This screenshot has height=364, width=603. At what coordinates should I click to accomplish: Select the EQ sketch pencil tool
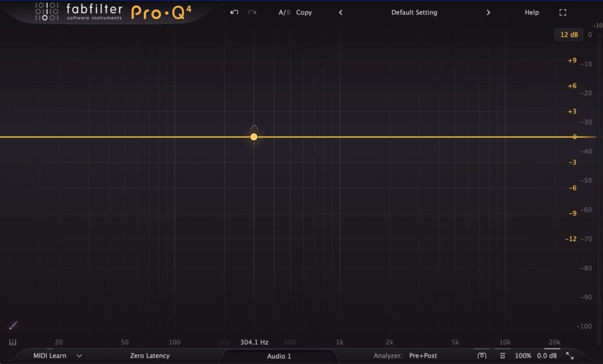[13, 326]
